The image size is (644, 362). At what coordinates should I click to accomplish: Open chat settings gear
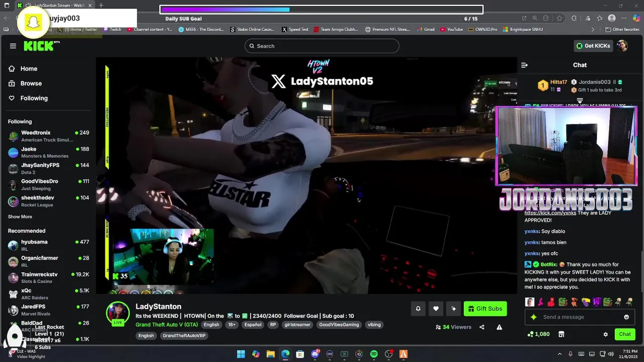(x=606, y=334)
